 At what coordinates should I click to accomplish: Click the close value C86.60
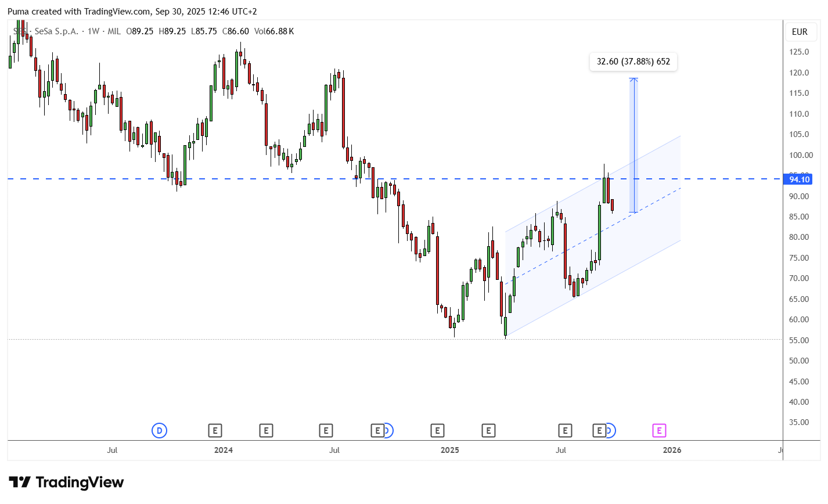pyautogui.click(x=236, y=31)
